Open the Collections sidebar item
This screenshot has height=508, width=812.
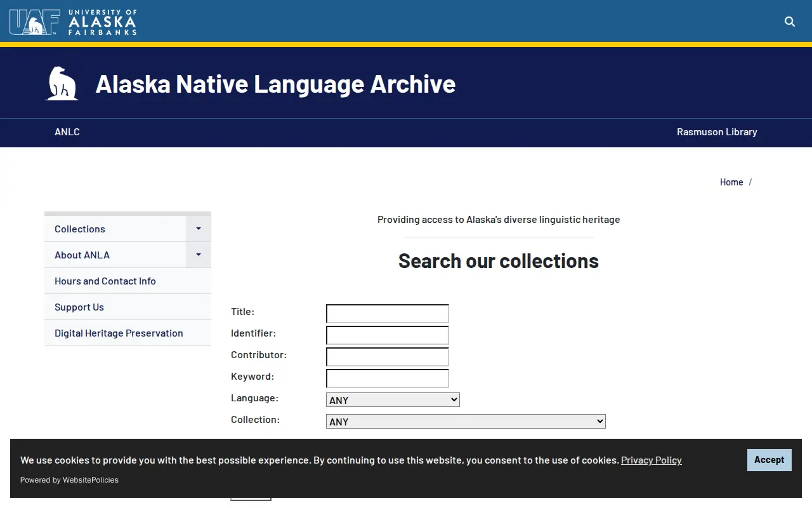coord(115,229)
